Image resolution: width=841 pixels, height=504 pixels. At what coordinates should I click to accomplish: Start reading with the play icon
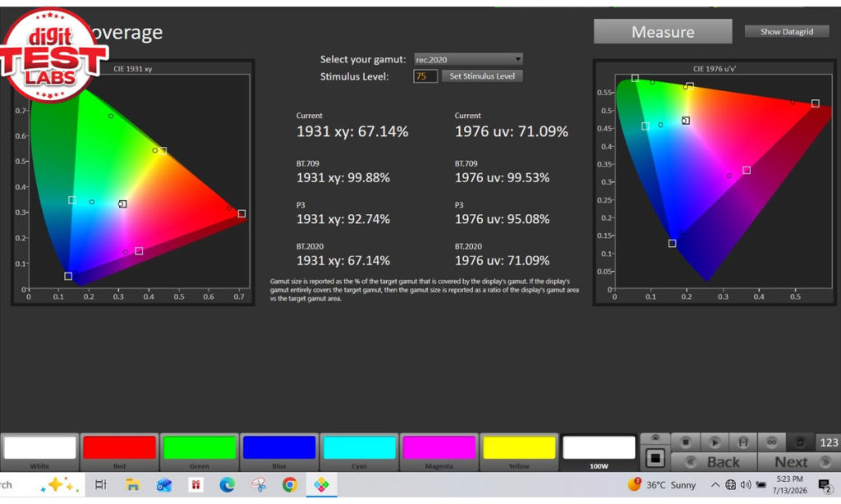[x=714, y=442]
